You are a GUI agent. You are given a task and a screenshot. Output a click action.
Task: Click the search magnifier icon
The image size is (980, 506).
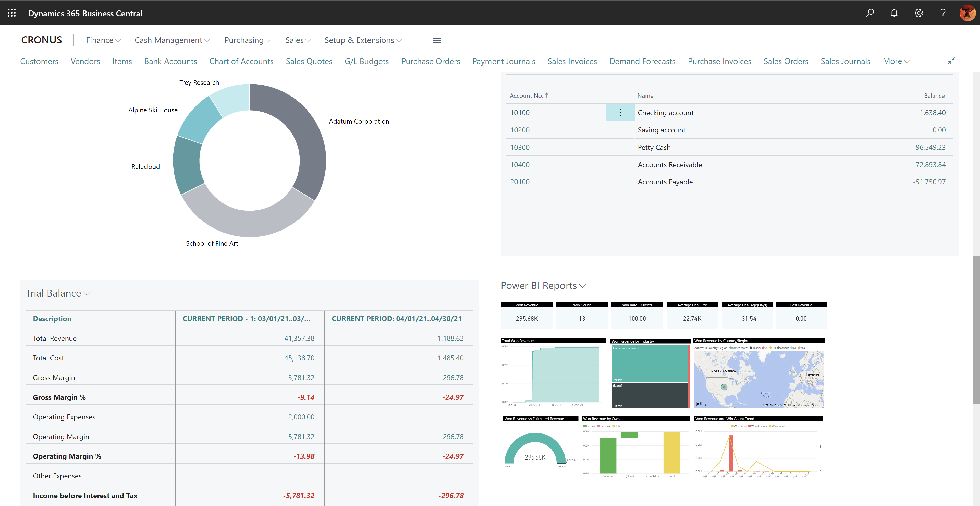pos(870,13)
